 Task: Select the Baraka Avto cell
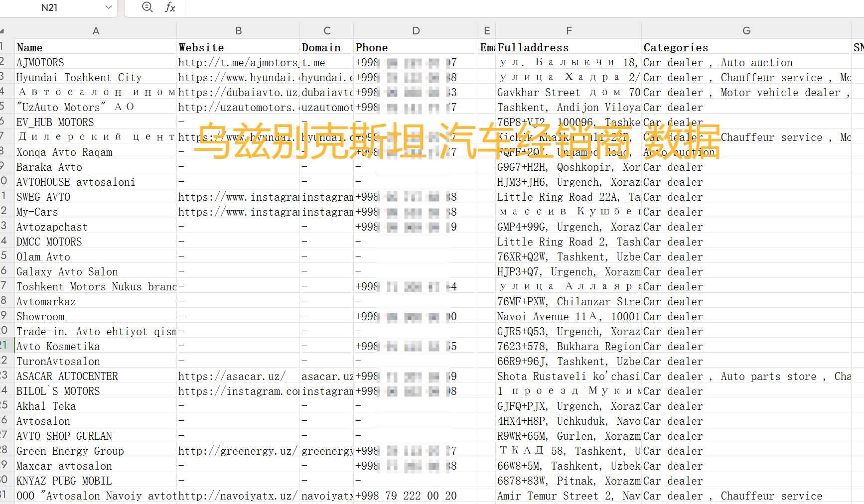pos(96,167)
